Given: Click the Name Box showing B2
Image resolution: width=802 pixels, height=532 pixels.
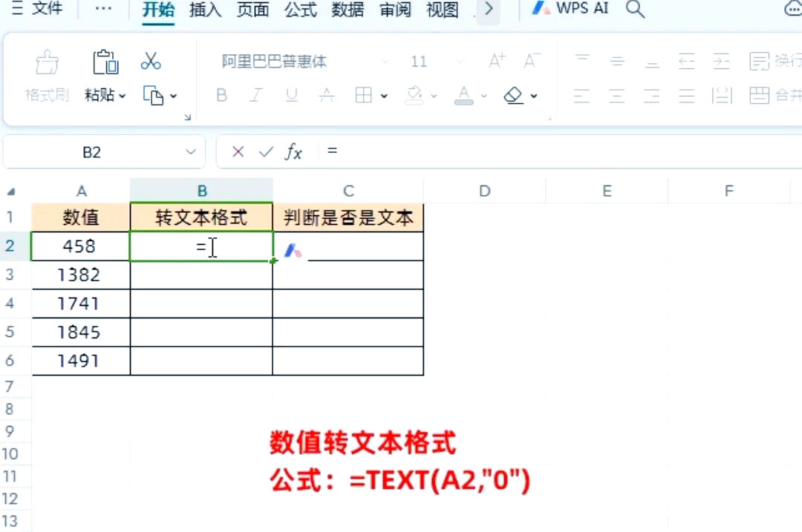Looking at the screenshot, I should pos(92,152).
